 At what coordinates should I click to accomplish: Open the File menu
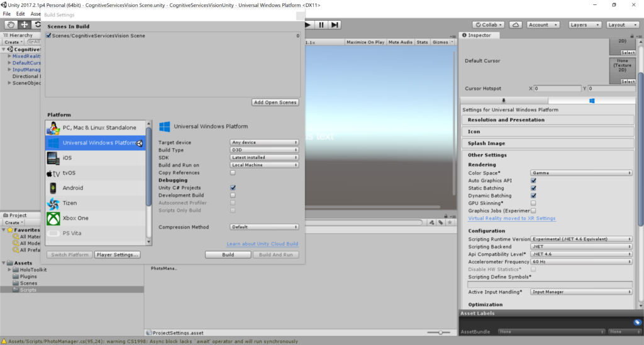pos(6,14)
